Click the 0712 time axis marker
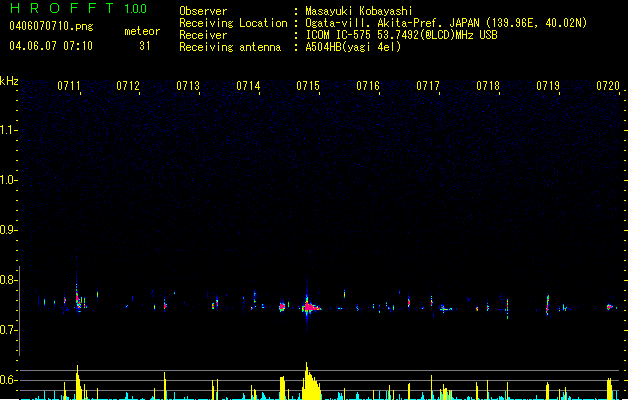The width and height of the screenshot is (629, 400). (x=128, y=86)
